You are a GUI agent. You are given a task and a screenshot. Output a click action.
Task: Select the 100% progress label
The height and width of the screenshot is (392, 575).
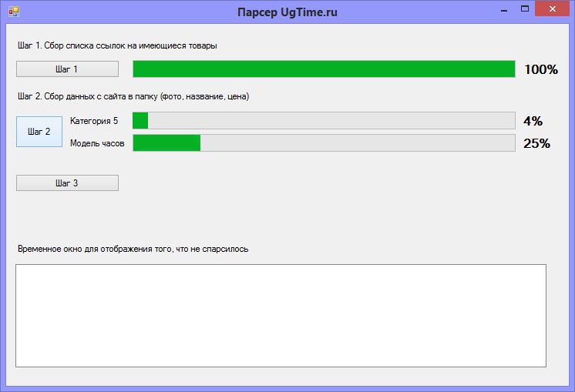click(541, 69)
